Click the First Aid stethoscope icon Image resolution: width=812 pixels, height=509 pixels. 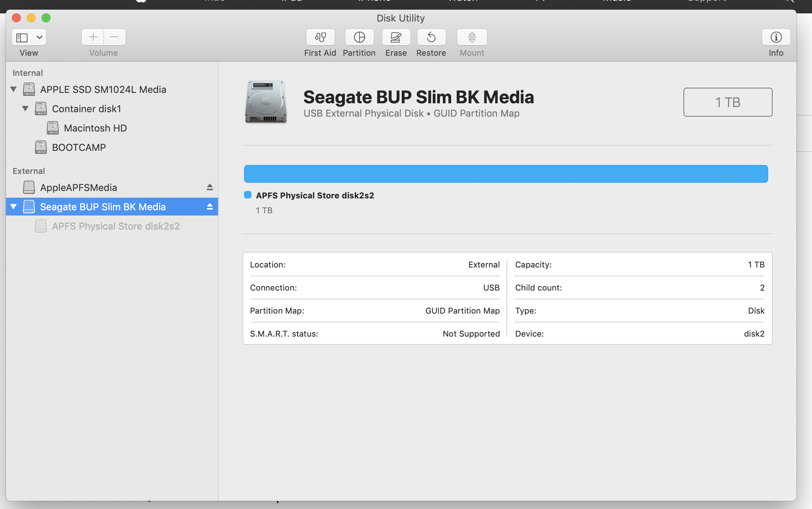320,38
